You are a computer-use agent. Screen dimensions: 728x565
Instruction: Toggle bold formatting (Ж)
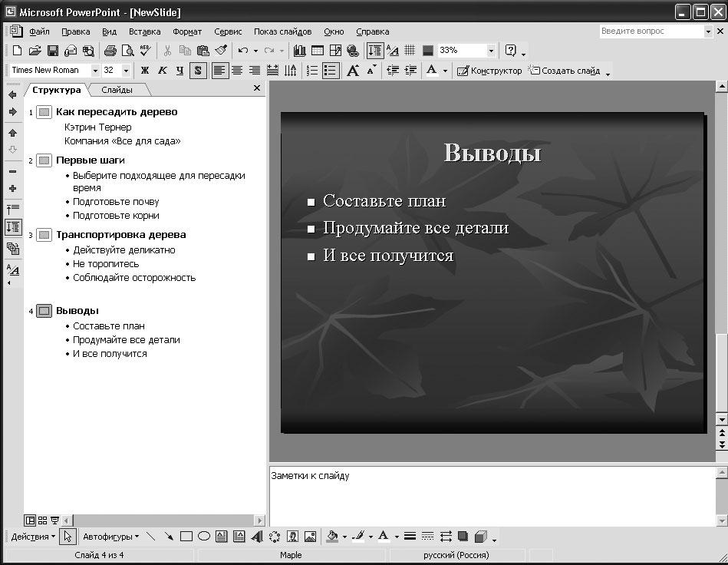(144, 71)
